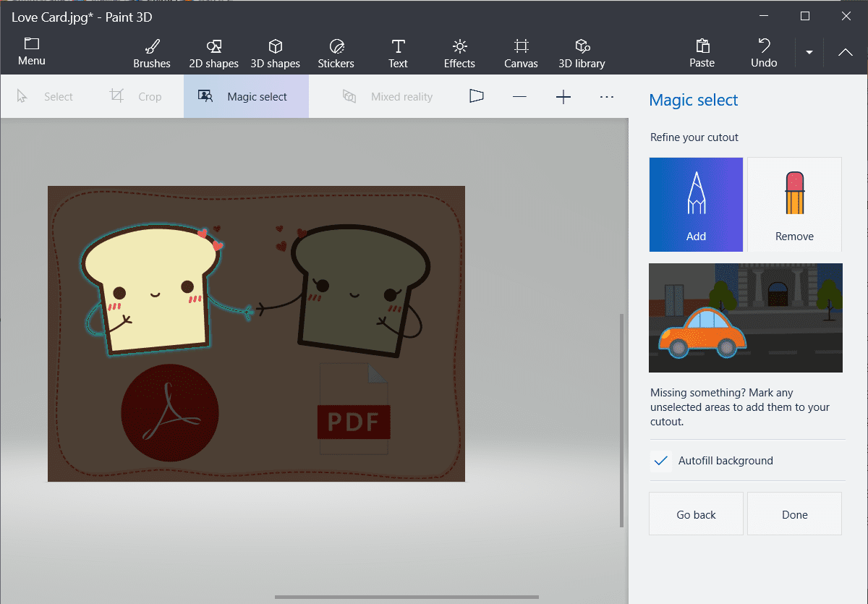868x604 pixels.
Task: Expand the dropdown arrow beside Undo
Action: tap(809, 52)
